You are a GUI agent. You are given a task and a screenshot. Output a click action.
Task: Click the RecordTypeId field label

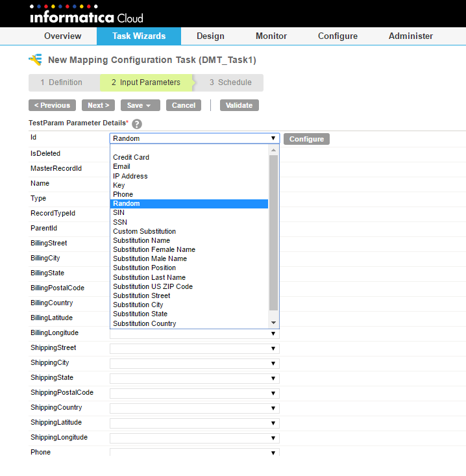coord(53,213)
